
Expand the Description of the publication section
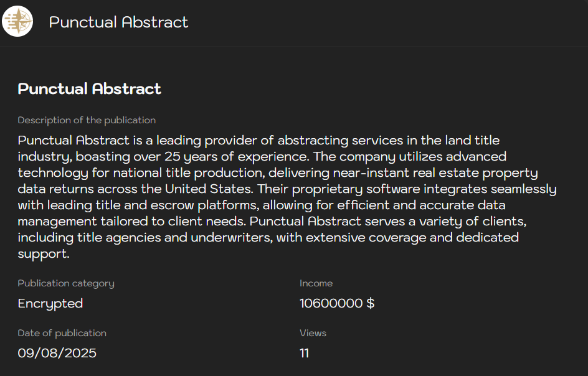pos(87,120)
